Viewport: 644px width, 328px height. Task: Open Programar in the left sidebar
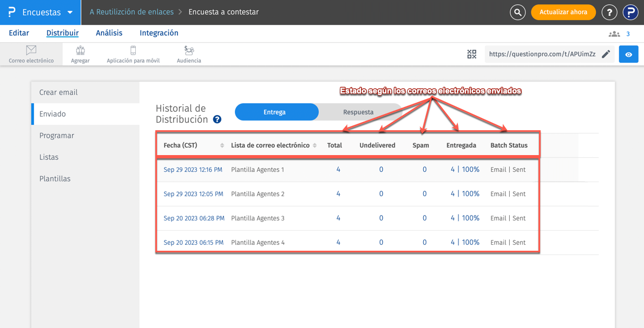57,136
